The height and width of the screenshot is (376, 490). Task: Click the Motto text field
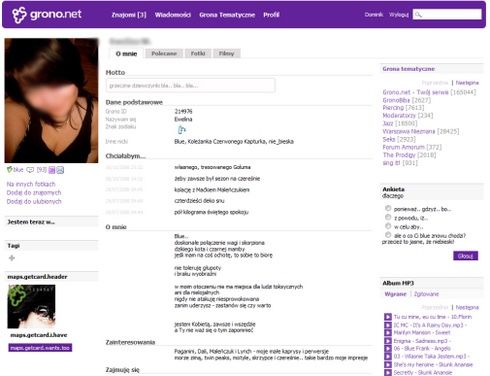tap(191, 86)
